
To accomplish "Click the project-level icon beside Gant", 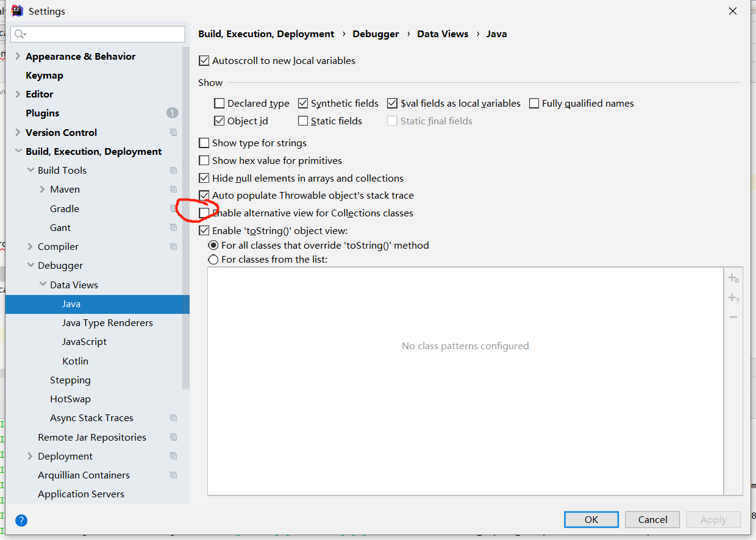I will 174,227.
